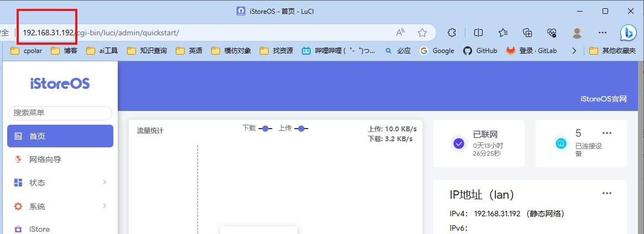
Task: Open the 登录 · GitLab bookmark
Action: (x=532, y=51)
